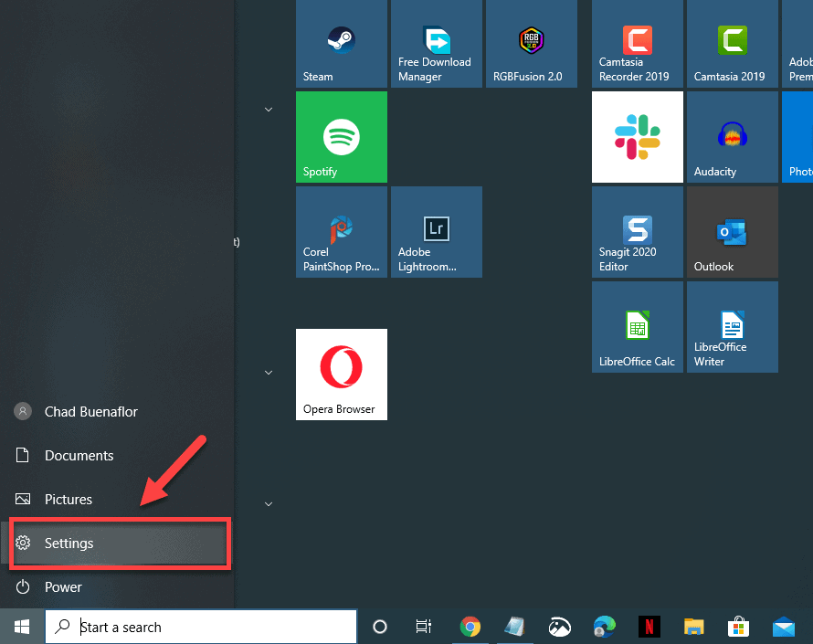Open the Camtasia 2019 tile

point(732,44)
